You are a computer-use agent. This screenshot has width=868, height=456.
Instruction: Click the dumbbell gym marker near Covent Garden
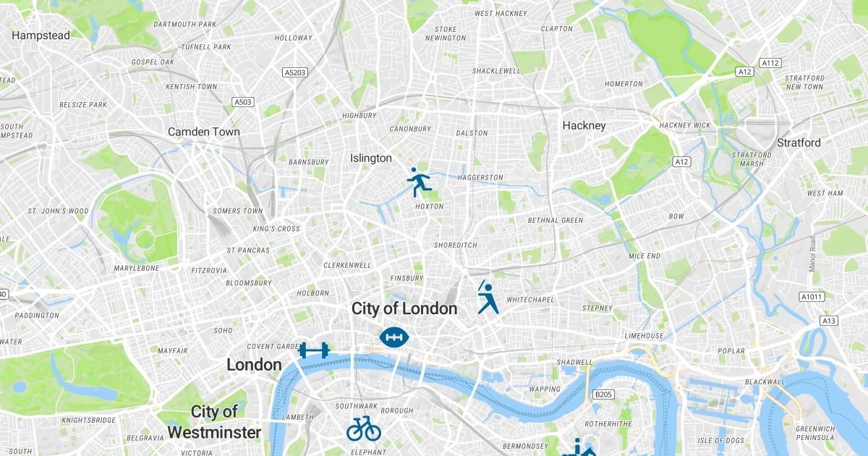coord(315,350)
